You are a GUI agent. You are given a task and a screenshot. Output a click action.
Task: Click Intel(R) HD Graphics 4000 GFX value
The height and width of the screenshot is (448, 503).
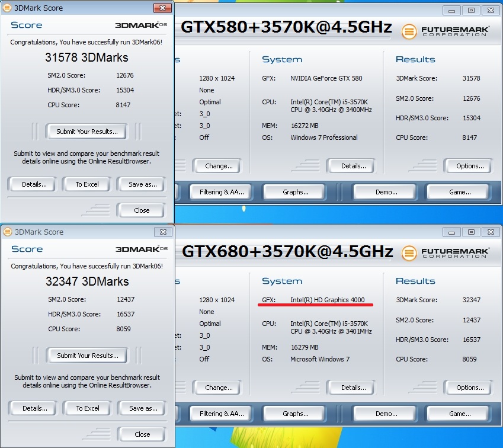tap(328, 300)
